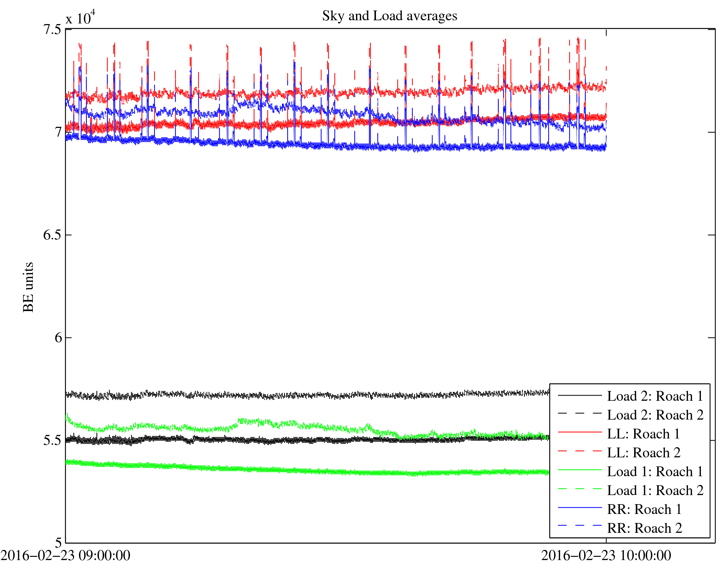Click the '2016-02-23 09:00:00' x-axis tick label

tap(65, 556)
